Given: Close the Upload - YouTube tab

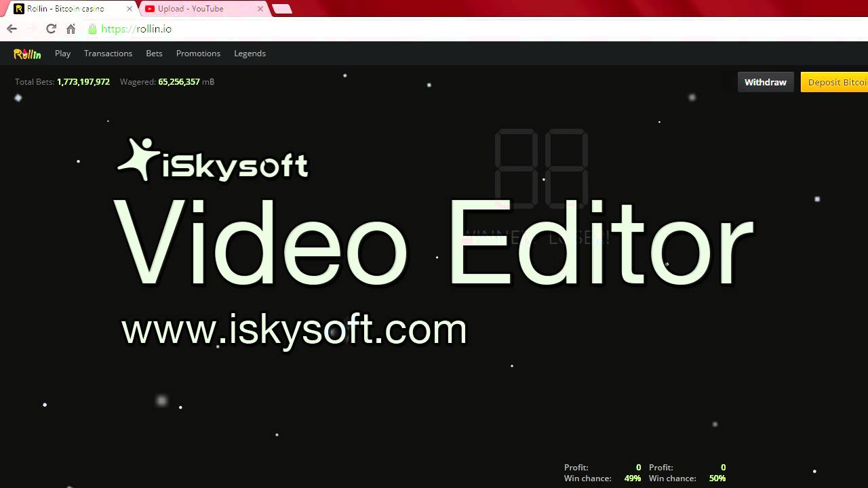Looking at the screenshot, I should click(x=260, y=9).
